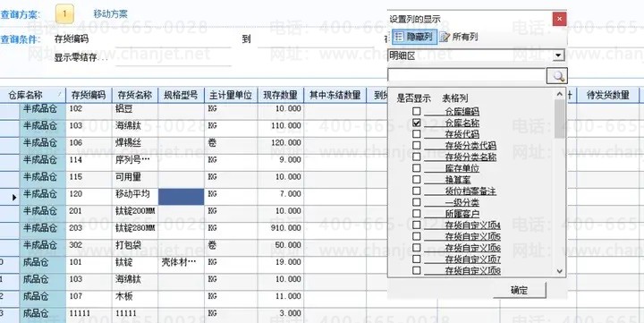Close the 设置列的显示 dialog
This screenshot has height=323, width=644.
(559, 19)
